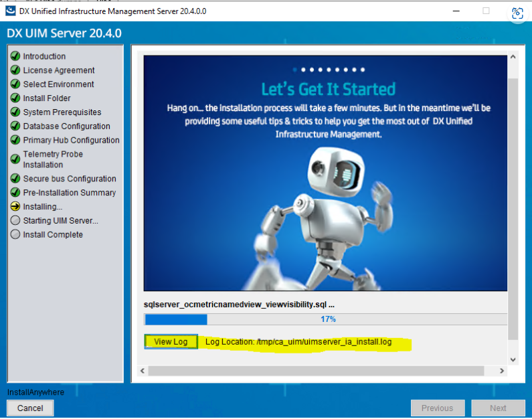The width and height of the screenshot is (532, 419).
Task: Click the Pre-Installation Summary checkmark icon
Action: click(x=15, y=192)
